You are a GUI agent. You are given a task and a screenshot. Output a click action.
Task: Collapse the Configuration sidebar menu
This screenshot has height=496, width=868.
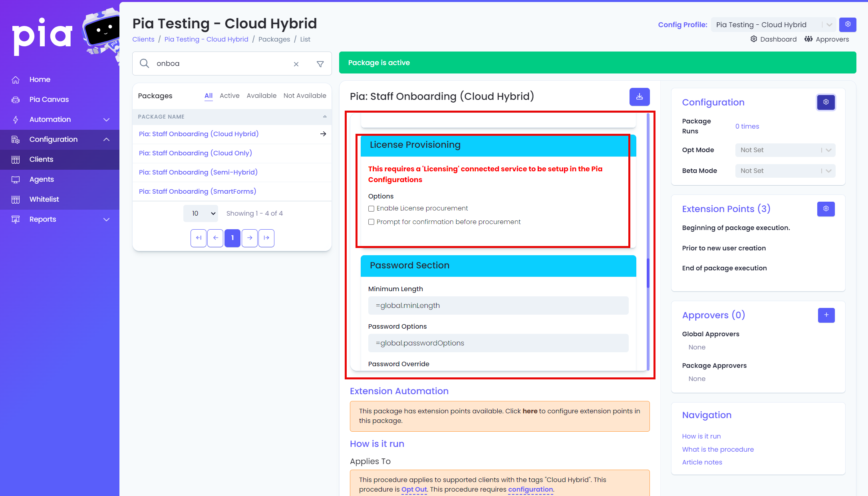(x=106, y=139)
